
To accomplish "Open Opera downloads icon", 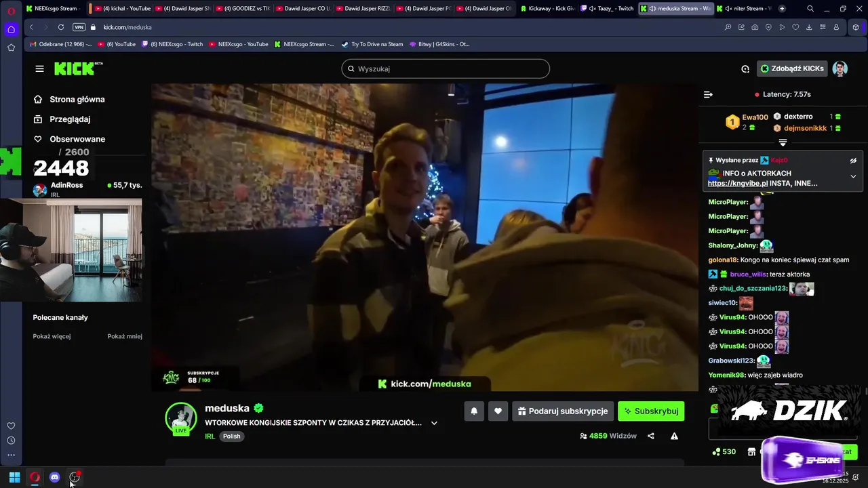I will (x=809, y=27).
